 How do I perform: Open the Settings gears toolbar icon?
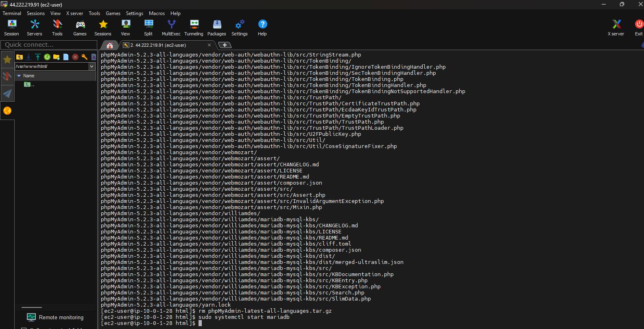tap(240, 28)
